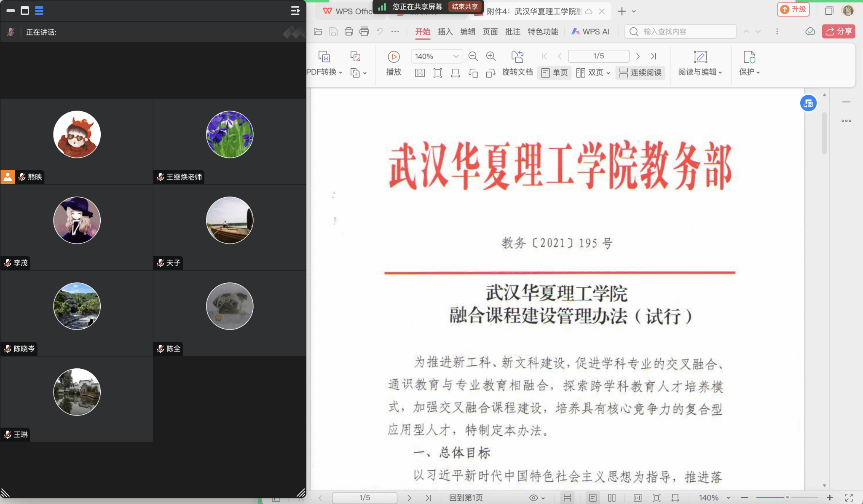The height and width of the screenshot is (504, 863).
Task: Open the Read and Edit dropdown
Action: point(700,72)
